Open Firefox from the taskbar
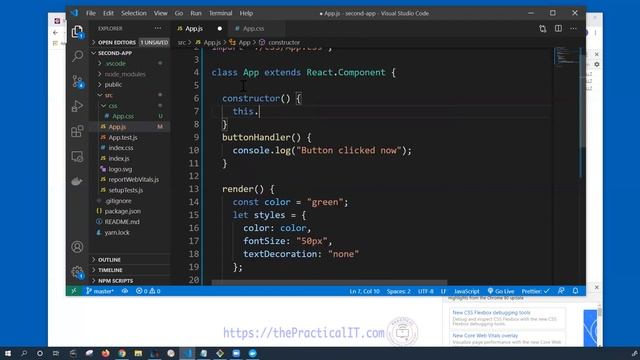Screen dimensions: 640x360 105,353
